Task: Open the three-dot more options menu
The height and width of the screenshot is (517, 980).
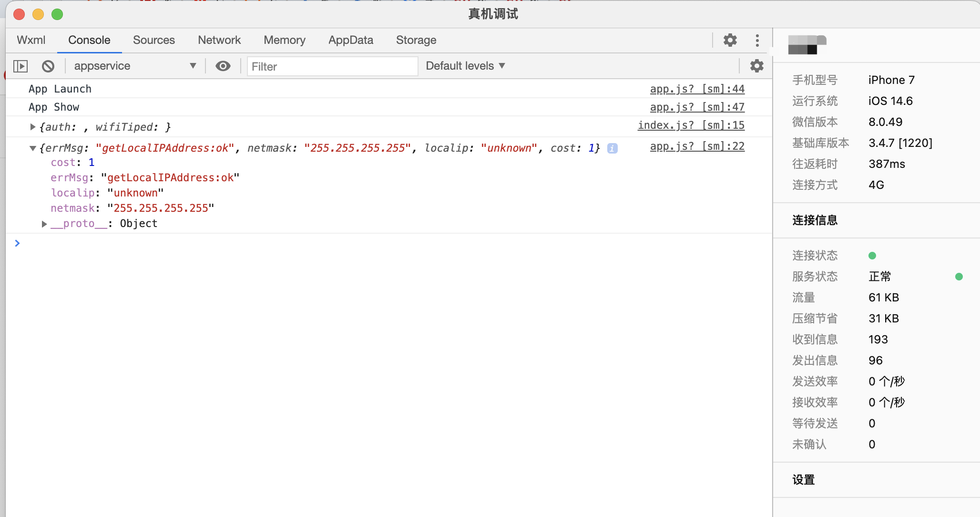Action: click(757, 40)
